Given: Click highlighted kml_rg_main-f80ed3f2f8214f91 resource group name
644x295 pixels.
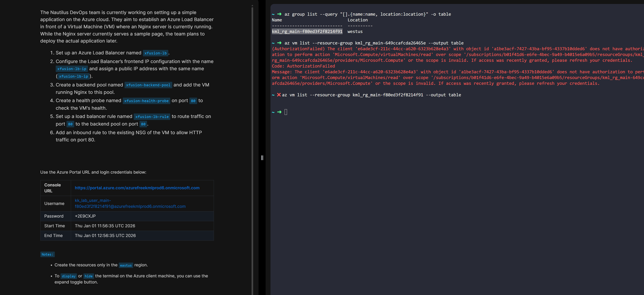Looking at the screenshot, I should click(x=307, y=32).
